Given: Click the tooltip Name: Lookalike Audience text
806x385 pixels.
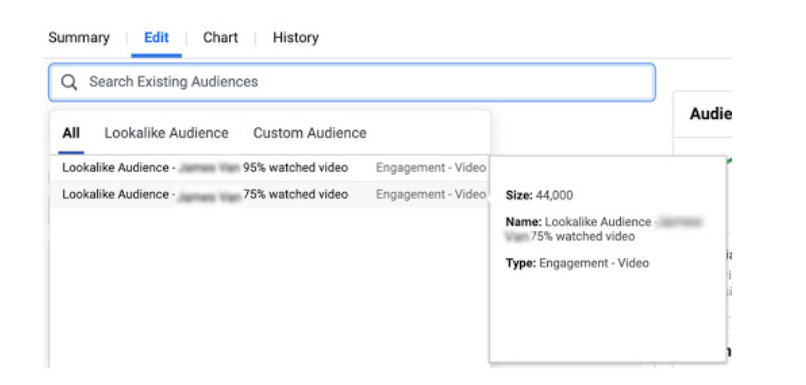Looking at the screenshot, I should (x=604, y=229).
